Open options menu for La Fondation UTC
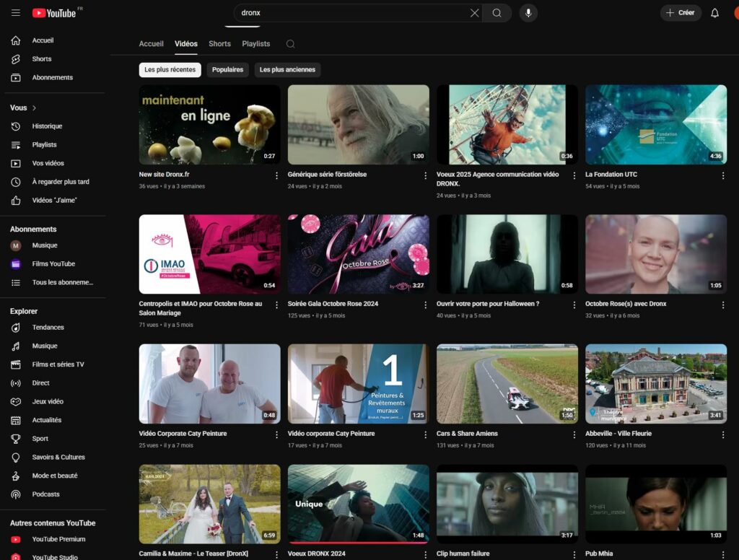The image size is (739, 560). coord(723,176)
